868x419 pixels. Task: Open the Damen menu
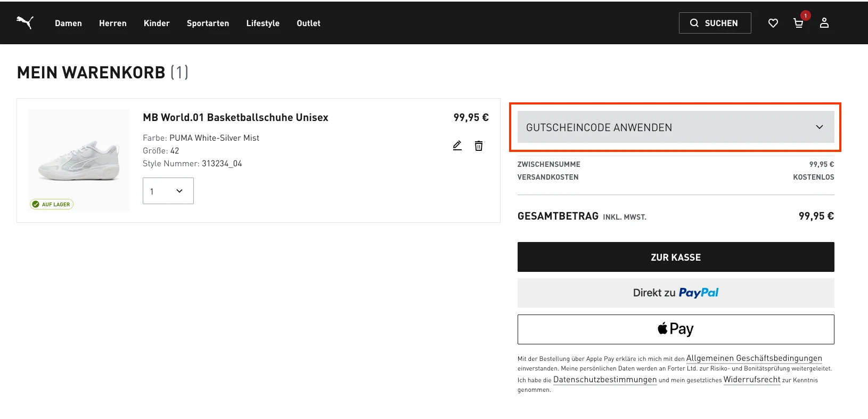click(x=68, y=23)
